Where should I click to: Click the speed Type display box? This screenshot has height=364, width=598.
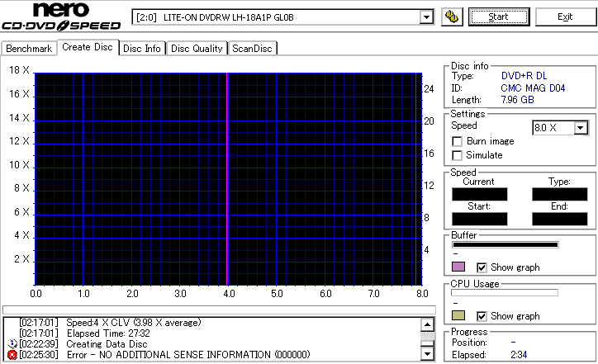559,195
